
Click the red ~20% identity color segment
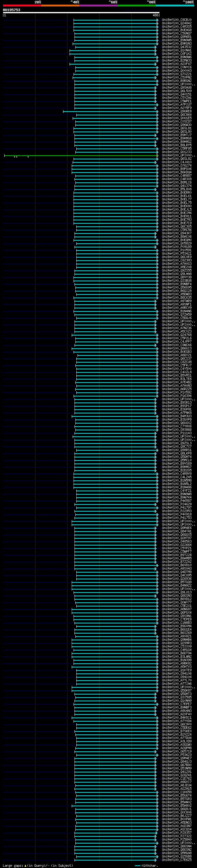22,6
